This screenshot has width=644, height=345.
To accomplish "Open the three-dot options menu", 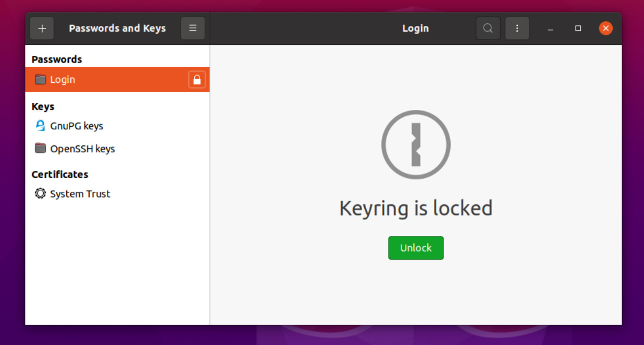I will pyautogui.click(x=517, y=28).
